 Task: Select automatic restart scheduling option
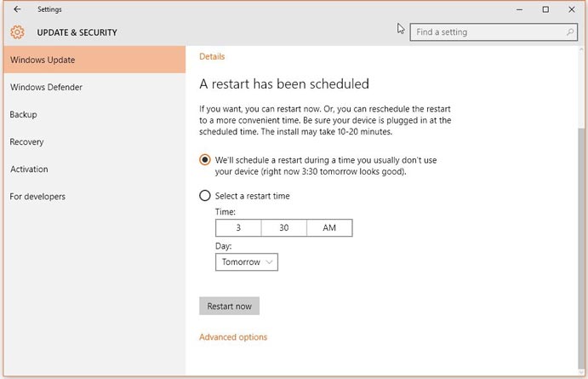coord(205,160)
